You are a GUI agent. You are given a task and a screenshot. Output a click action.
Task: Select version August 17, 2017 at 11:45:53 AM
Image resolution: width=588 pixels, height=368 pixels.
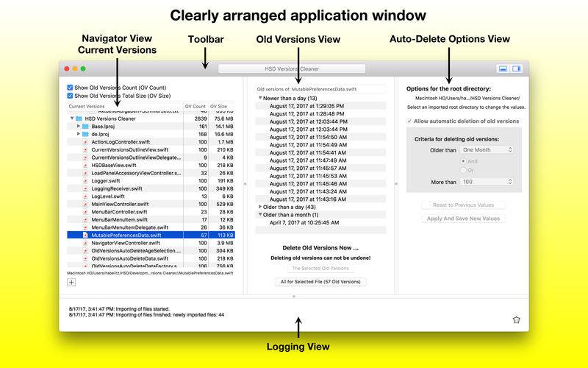coord(320,176)
